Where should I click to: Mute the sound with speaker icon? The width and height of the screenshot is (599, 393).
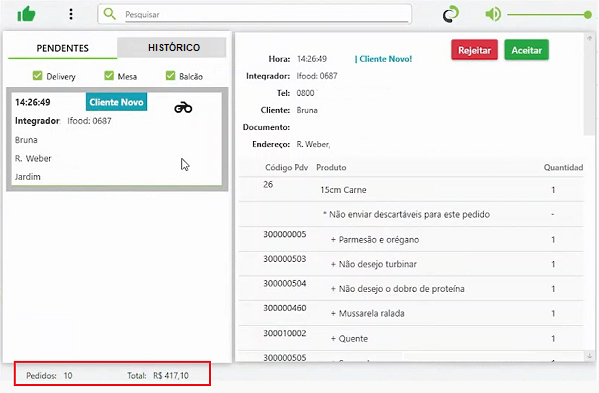point(493,15)
